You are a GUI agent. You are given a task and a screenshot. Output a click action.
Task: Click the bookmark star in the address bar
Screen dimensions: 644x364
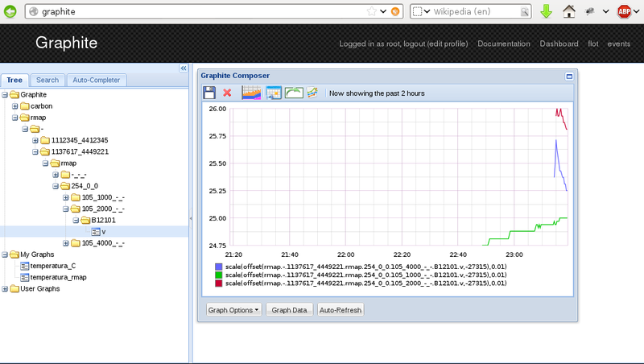[x=372, y=11]
